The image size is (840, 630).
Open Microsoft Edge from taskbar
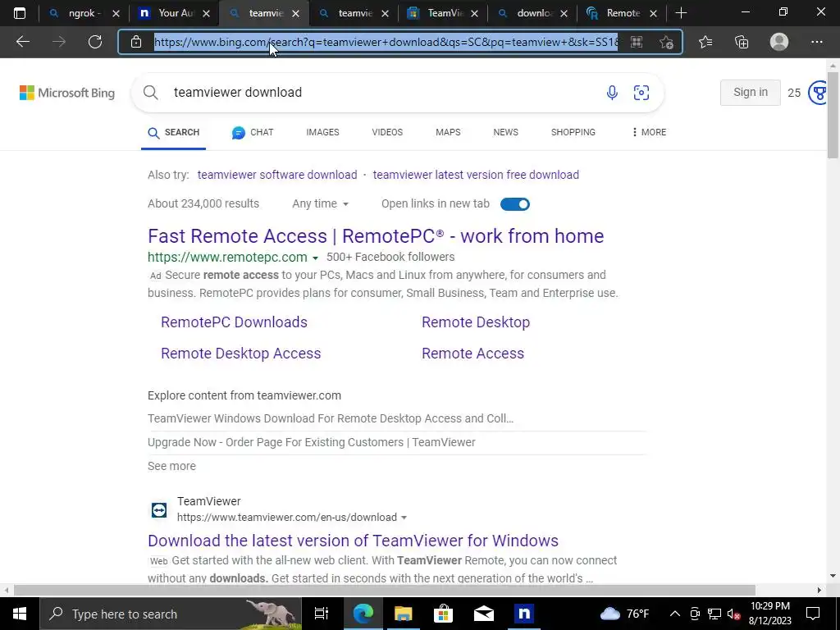pyautogui.click(x=363, y=614)
